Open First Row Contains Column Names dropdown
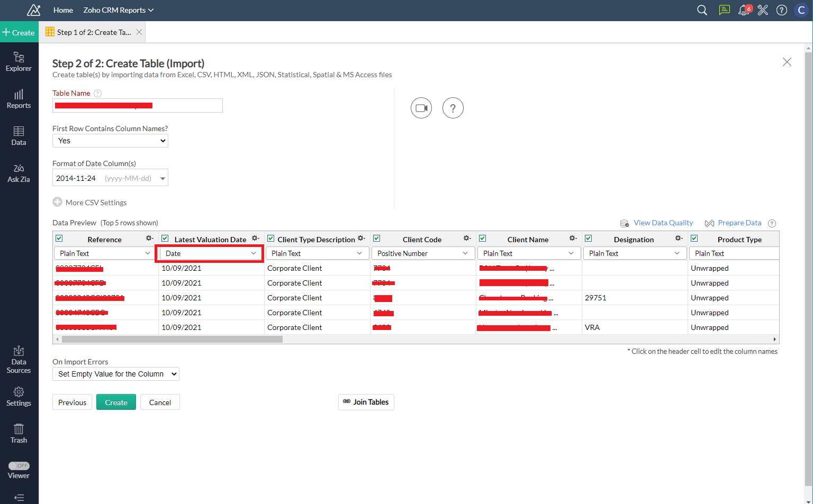This screenshot has width=813, height=504. 110,141
